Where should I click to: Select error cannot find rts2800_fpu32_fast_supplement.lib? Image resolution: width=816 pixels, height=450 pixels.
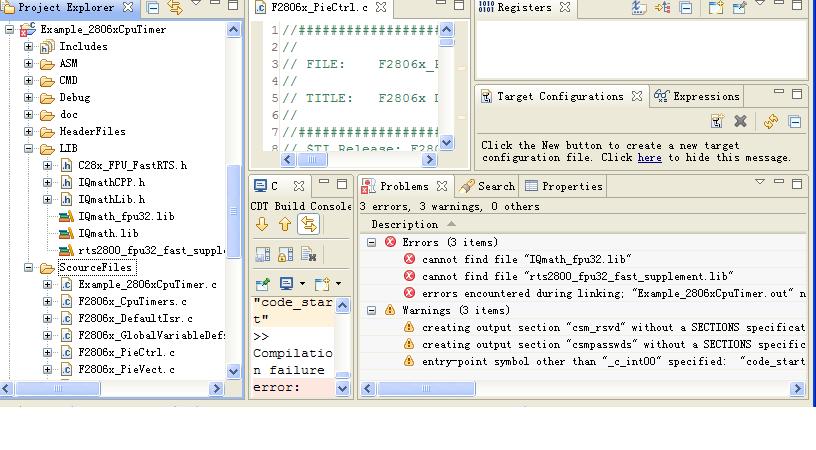(578, 276)
